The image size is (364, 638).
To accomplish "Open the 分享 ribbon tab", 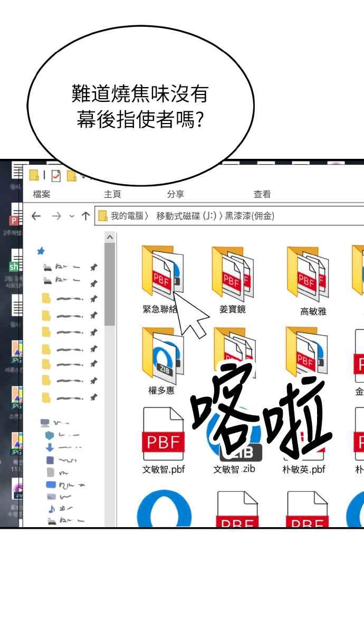I will tap(176, 194).
